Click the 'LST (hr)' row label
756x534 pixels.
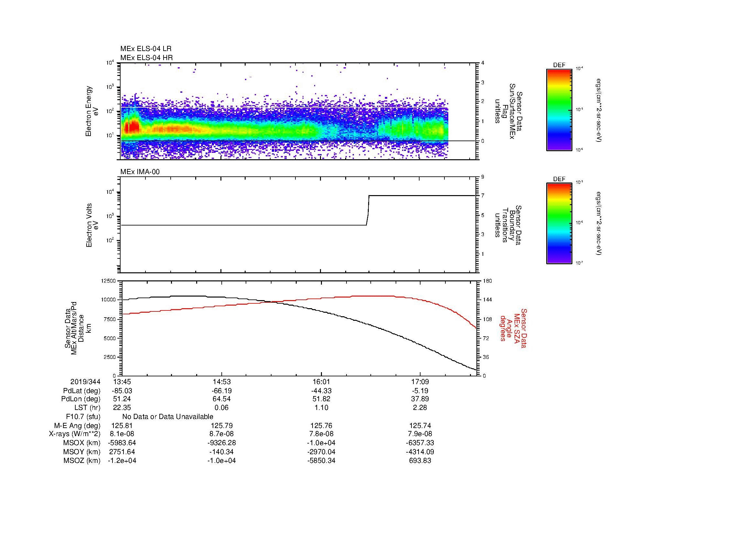pos(87,408)
